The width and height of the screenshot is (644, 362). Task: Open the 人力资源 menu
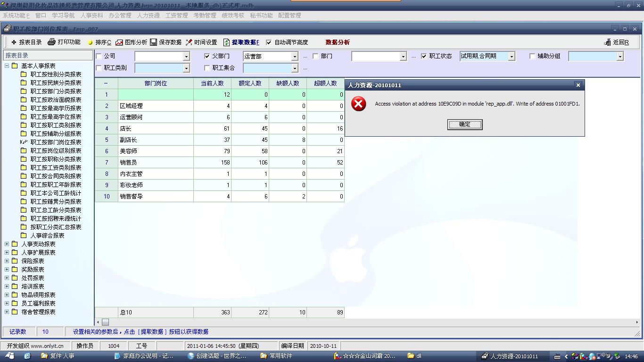point(148,15)
